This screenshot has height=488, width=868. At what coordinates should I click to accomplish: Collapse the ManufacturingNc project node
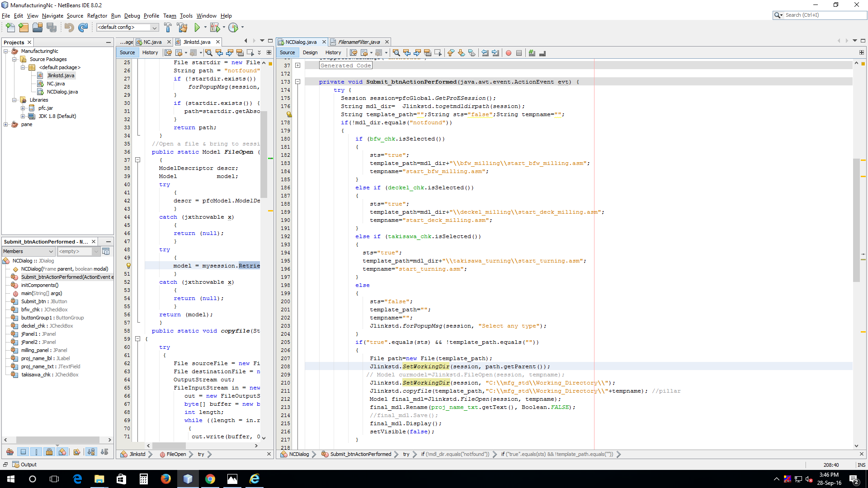point(6,51)
